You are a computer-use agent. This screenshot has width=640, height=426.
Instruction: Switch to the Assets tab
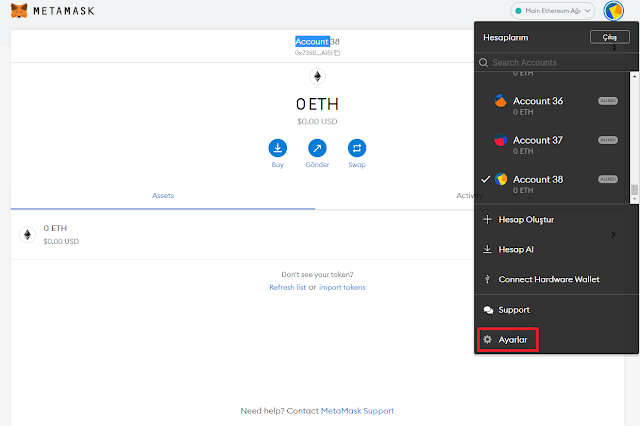click(x=162, y=196)
